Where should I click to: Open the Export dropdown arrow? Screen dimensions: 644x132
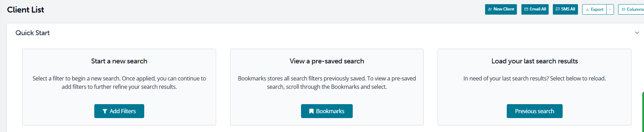pyautogui.click(x=610, y=9)
